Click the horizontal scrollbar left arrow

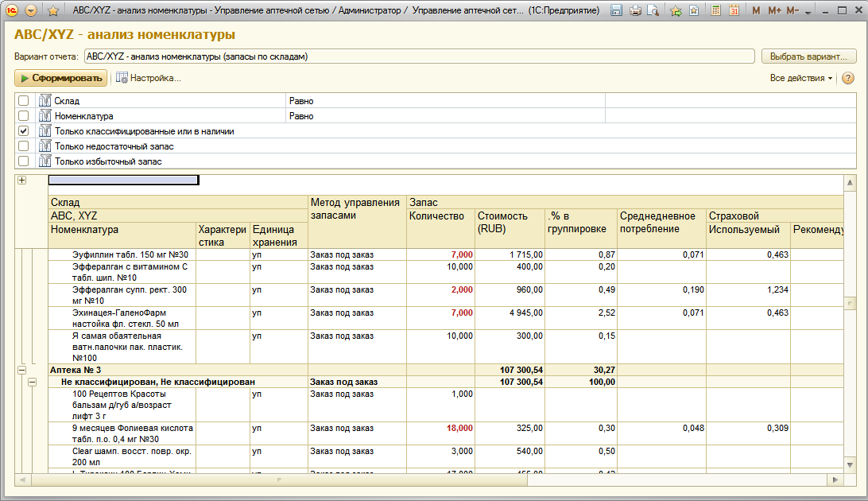[22, 480]
